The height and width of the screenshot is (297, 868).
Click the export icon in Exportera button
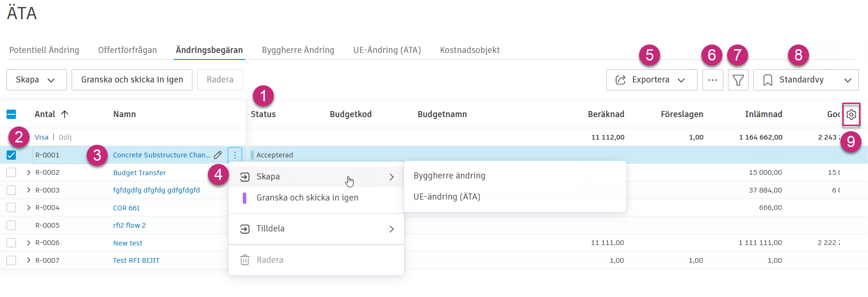tap(620, 80)
